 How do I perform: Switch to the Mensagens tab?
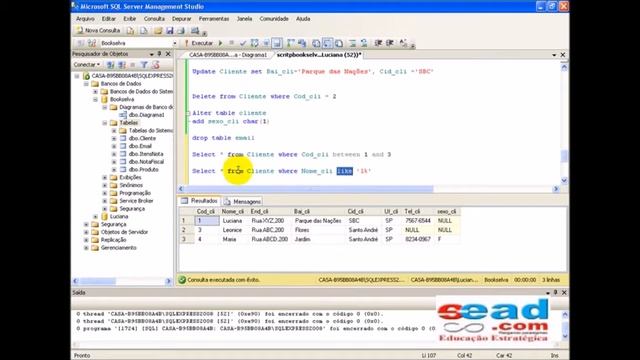(x=242, y=202)
